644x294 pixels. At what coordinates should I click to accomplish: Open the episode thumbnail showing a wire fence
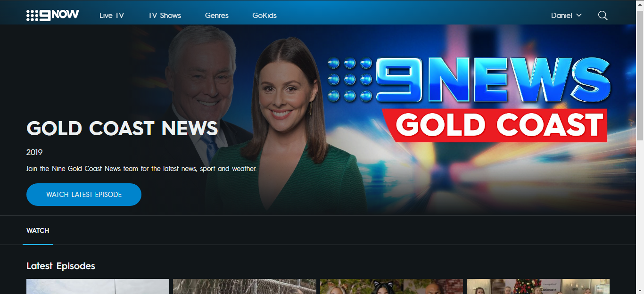pyautogui.click(x=244, y=286)
